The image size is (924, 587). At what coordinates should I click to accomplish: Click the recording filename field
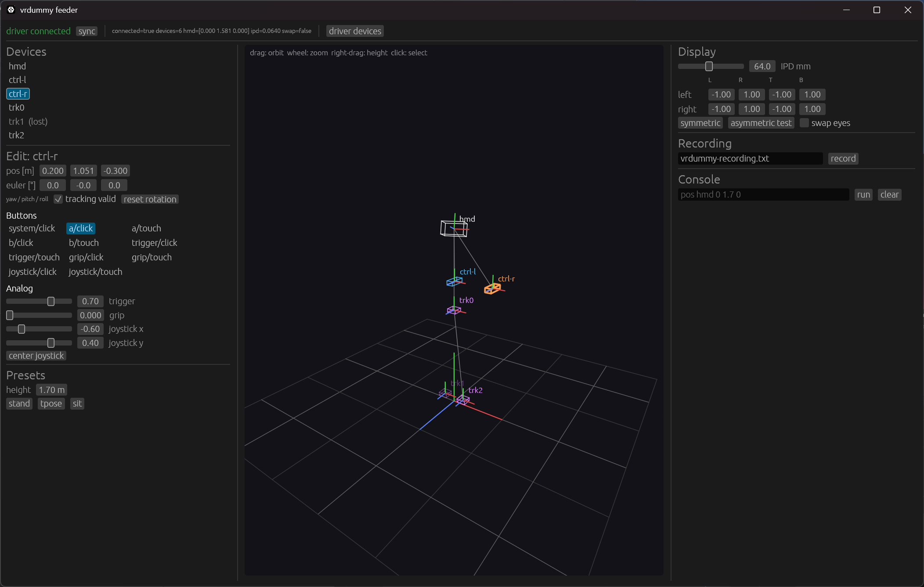click(x=750, y=158)
